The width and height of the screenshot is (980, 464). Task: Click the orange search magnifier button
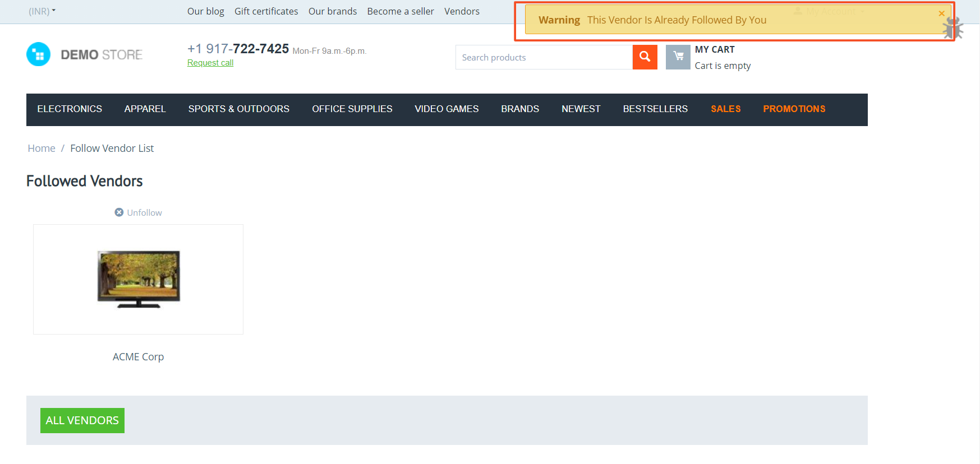645,57
